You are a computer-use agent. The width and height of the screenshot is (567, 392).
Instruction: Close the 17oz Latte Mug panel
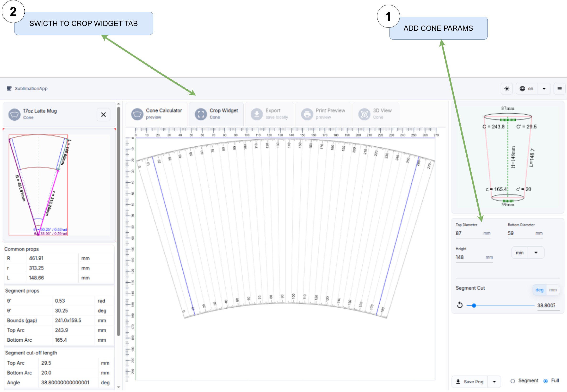click(x=104, y=114)
